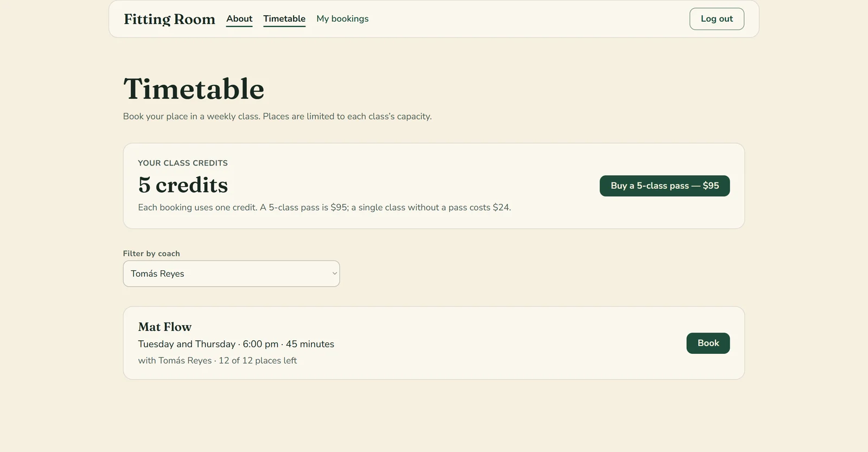Screen dimensions: 868x452
Task: Open the Filter by coach dropdown
Action: [x=231, y=273]
